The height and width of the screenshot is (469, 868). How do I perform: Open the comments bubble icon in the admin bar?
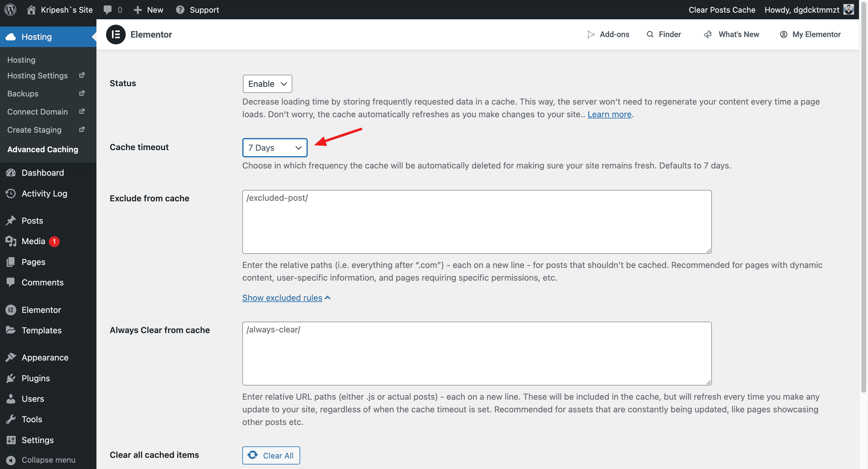tap(107, 9)
